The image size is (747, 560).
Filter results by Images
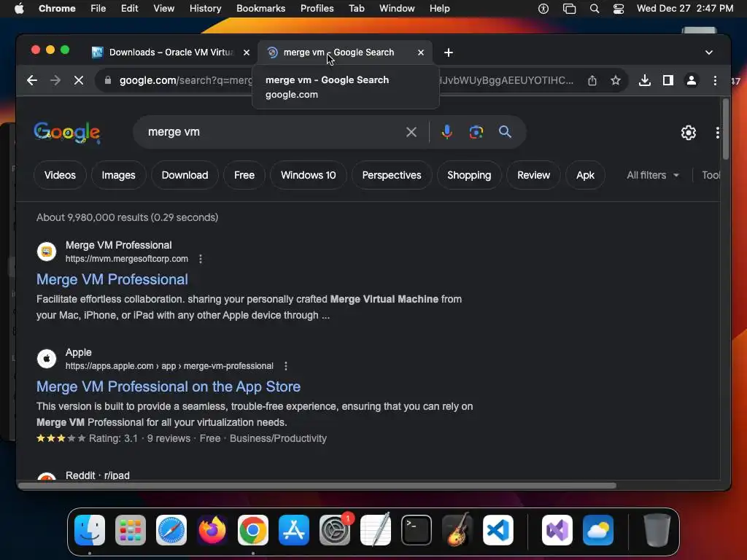pos(118,175)
